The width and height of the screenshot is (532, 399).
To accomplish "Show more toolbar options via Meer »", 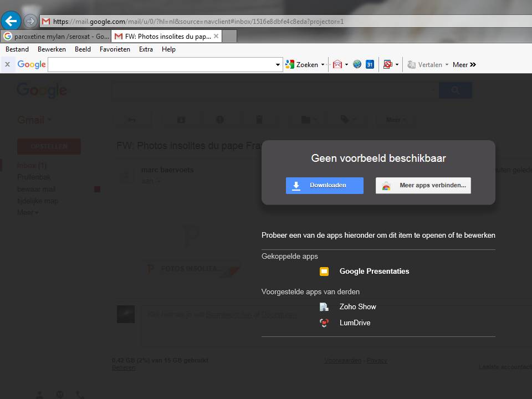I will pos(464,65).
